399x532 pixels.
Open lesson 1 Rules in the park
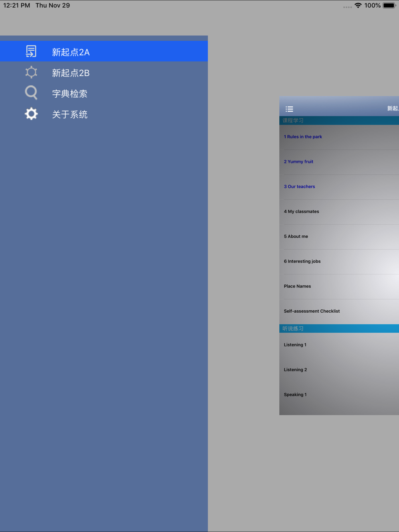pyautogui.click(x=339, y=137)
